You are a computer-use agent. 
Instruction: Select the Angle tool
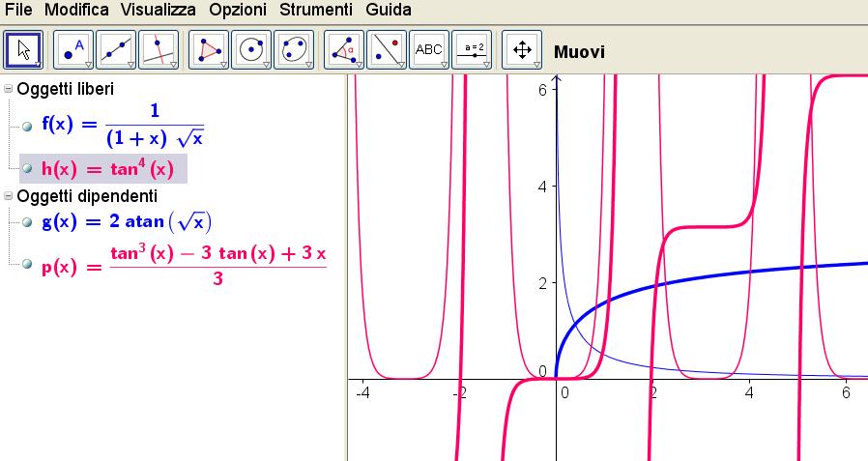[344, 50]
